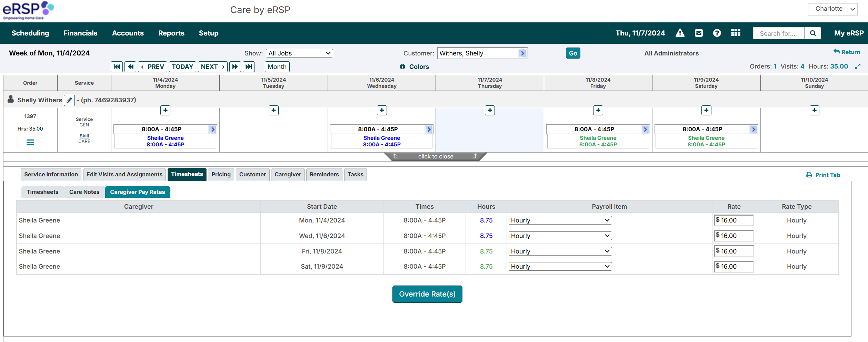Image resolution: width=868 pixels, height=342 pixels.
Task: Add a visit on Tuesday 11/5 with the plus button
Action: [x=273, y=110]
